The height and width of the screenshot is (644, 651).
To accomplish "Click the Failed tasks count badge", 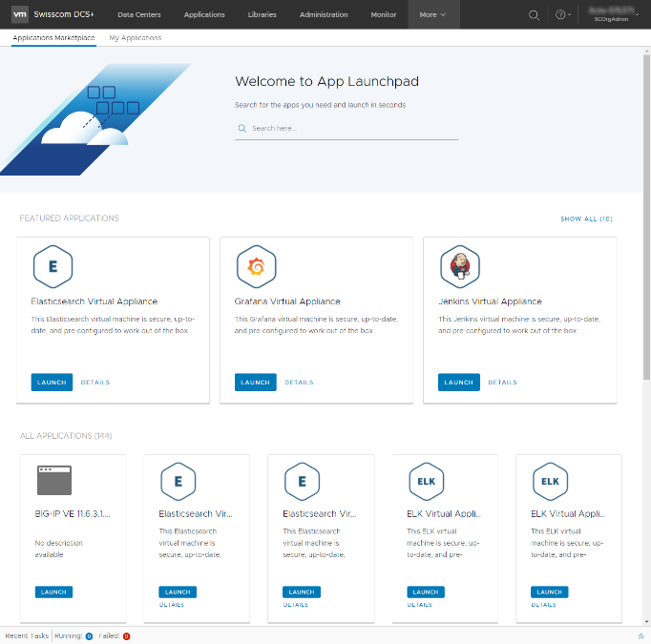I will [x=126, y=636].
